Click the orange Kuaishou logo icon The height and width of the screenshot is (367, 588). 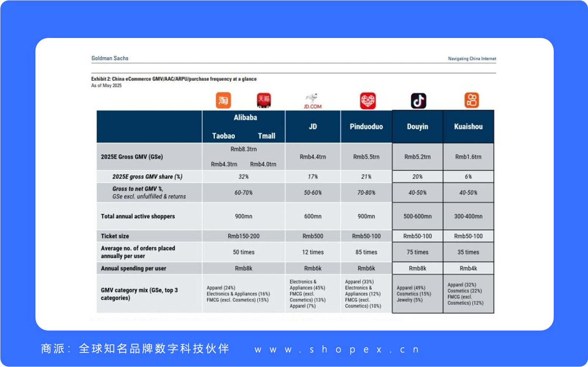click(472, 100)
